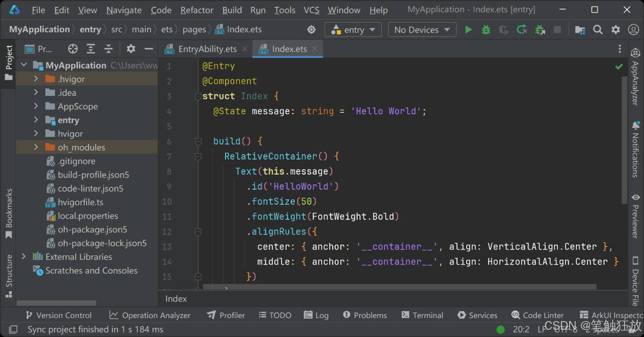
Task: Expand the AppScope folder
Action: pos(36,106)
